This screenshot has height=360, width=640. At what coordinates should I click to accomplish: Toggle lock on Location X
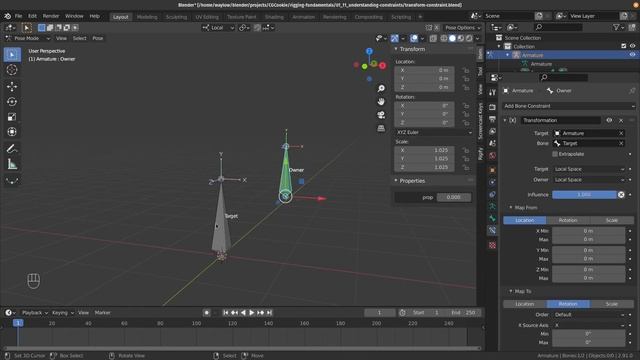466,70
